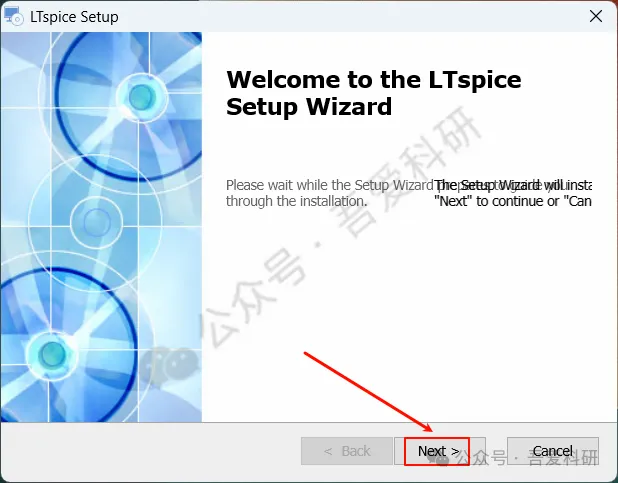Click the "Next" to continue or "Can text
Viewport: 618px width, 483px height.
point(512,201)
